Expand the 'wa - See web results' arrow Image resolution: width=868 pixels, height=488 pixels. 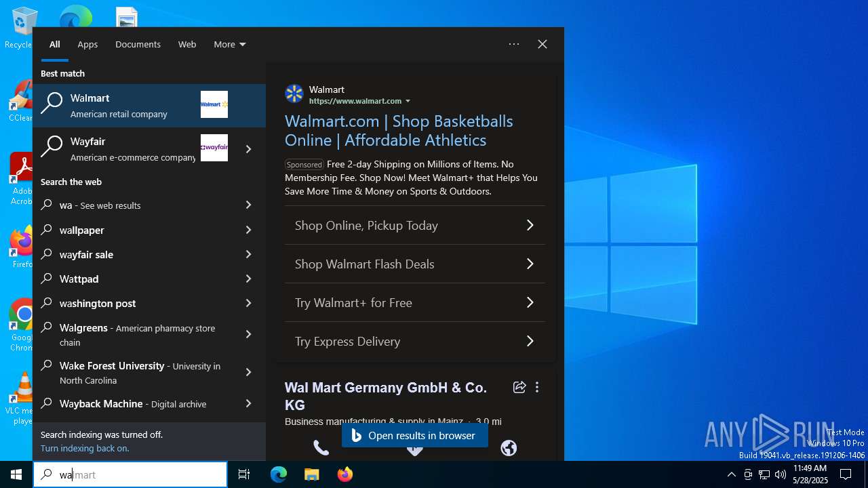pyautogui.click(x=248, y=205)
